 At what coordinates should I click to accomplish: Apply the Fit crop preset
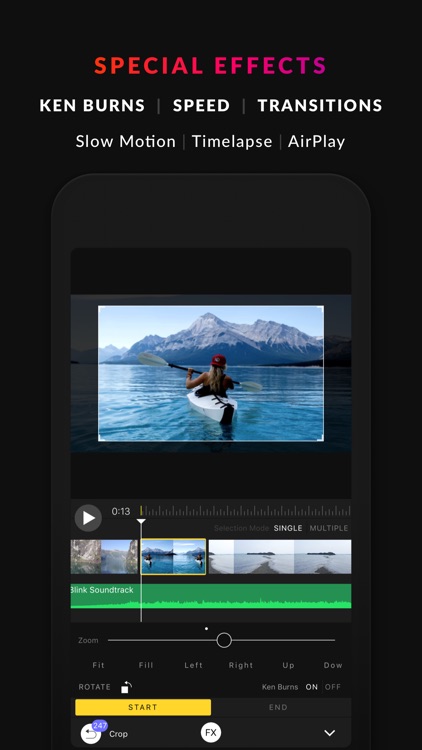point(99,665)
